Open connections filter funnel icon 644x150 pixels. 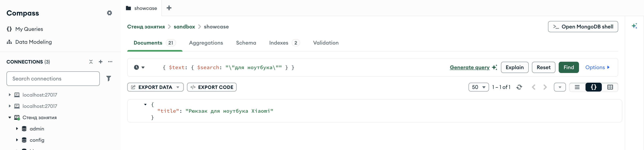108,79
